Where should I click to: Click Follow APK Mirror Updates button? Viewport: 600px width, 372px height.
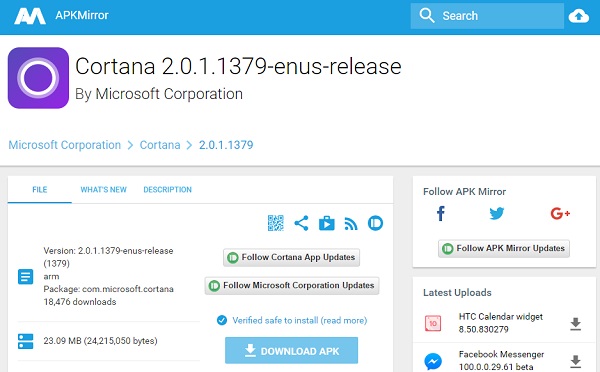coord(504,248)
